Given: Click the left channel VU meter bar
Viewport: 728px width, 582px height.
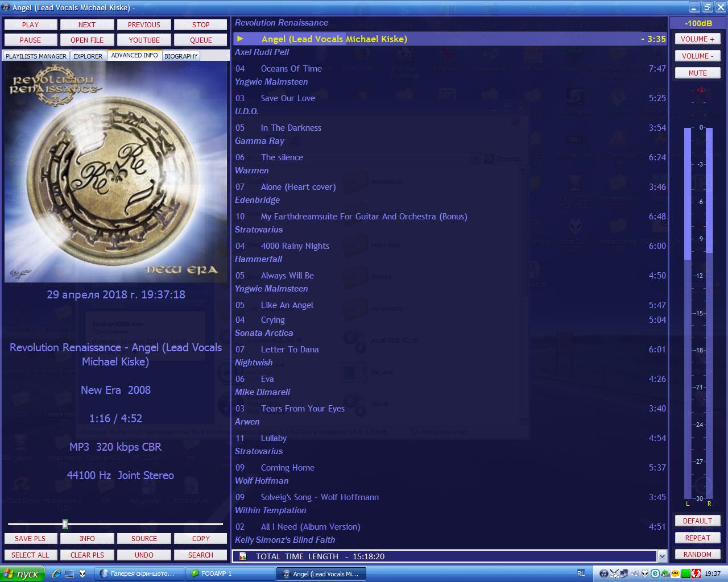Looking at the screenshot, I should [x=688, y=313].
